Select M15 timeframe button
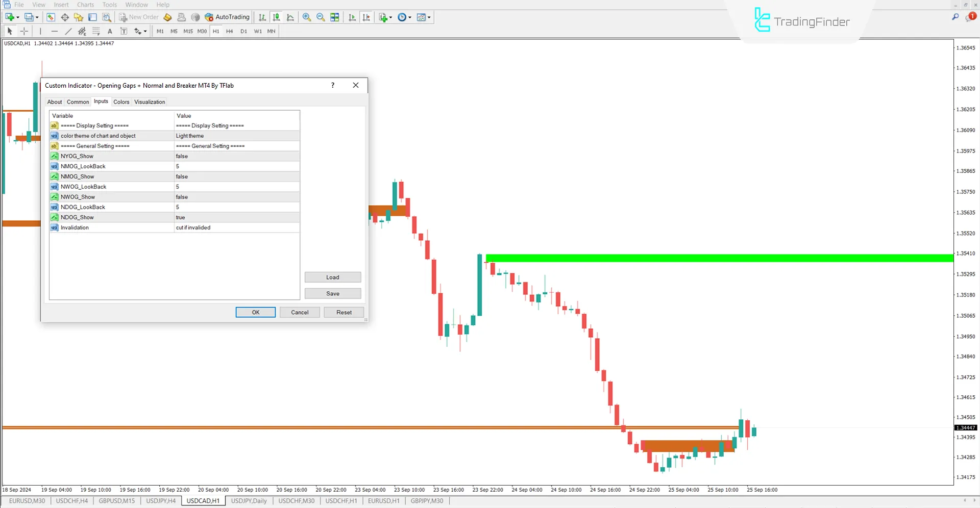The height and width of the screenshot is (508, 980). coord(188,31)
